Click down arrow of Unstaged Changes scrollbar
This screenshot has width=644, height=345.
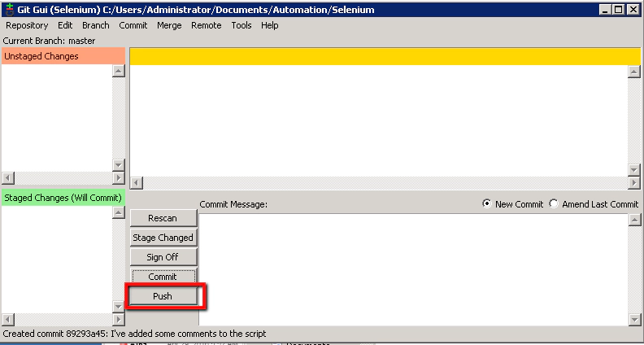(119, 165)
